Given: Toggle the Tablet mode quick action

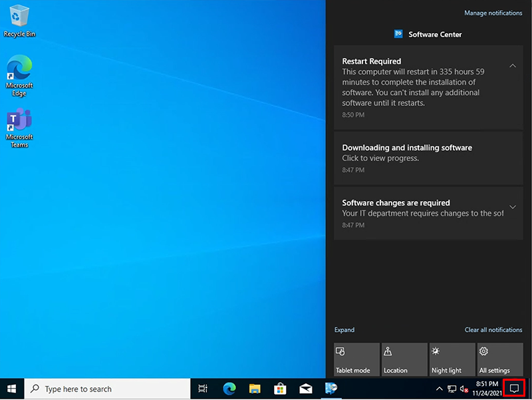Looking at the screenshot, I should (x=356, y=360).
